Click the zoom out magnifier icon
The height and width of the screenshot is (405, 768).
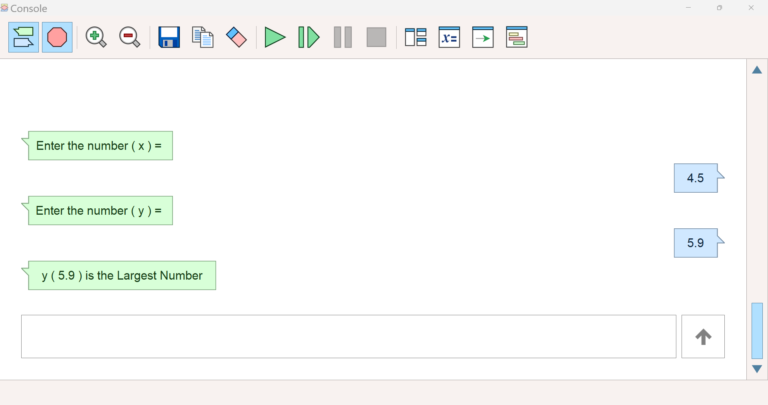click(x=129, y=37)
